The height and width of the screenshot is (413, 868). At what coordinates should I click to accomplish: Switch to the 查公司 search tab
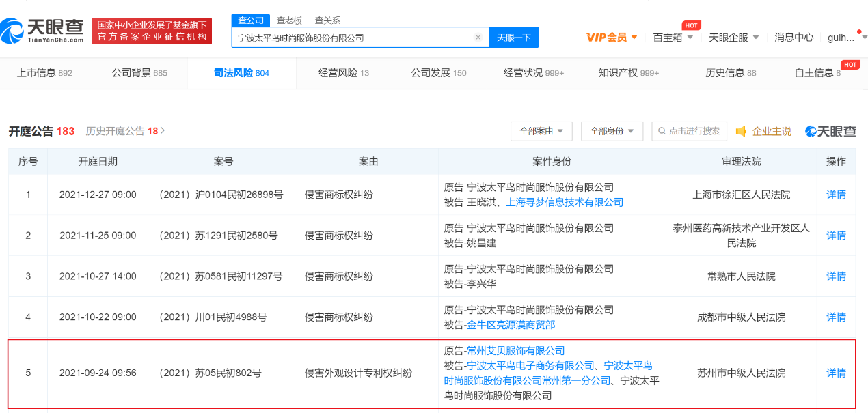pyautogui.click(x=251, y=20)
